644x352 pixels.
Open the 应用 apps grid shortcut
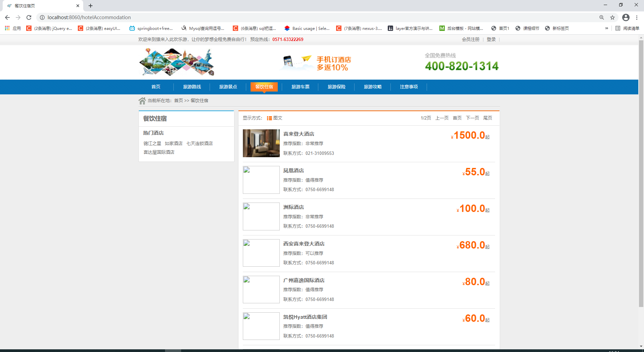point(13,28)
